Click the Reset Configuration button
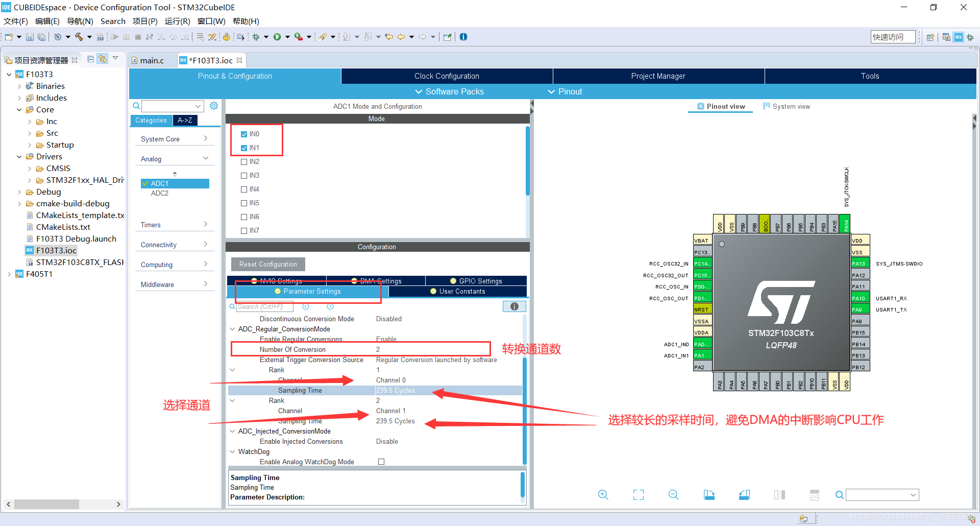This screenshot has height=526, width=980. (267, 264)
